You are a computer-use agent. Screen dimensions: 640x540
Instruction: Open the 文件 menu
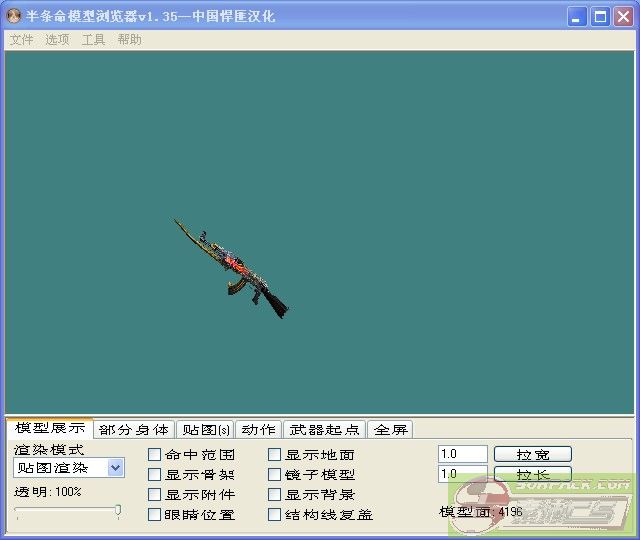[21, 40]
